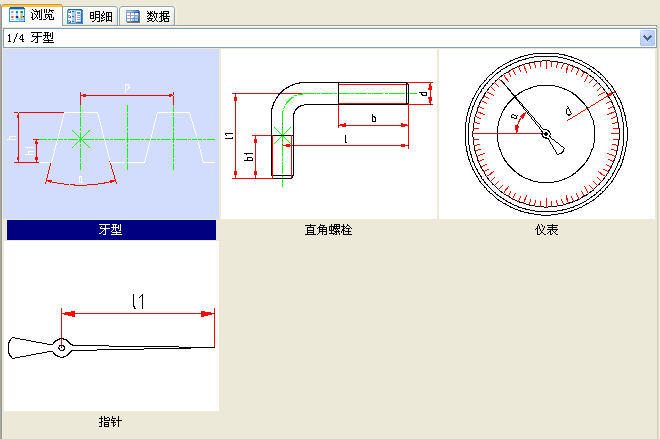Click the 指针 caption text

110,422
